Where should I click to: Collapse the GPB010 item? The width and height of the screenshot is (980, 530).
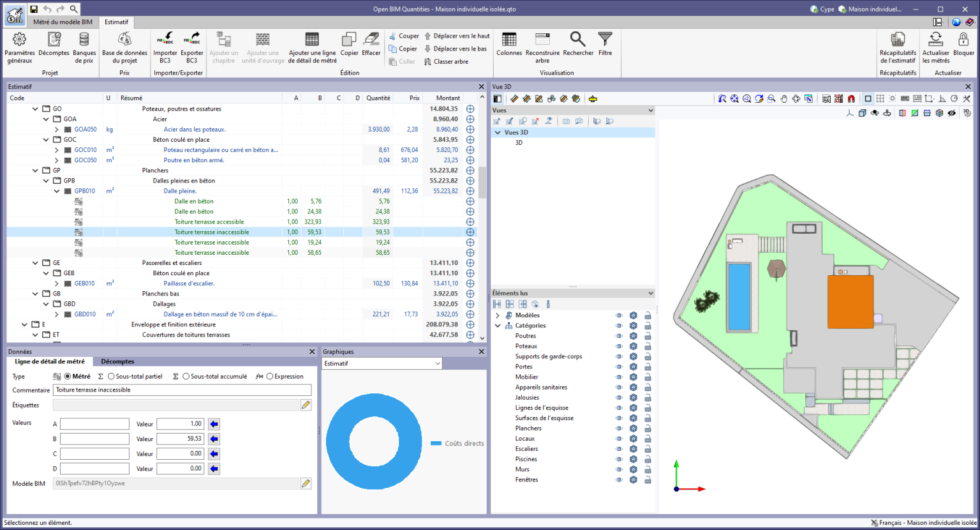click(x=57, y=191)
